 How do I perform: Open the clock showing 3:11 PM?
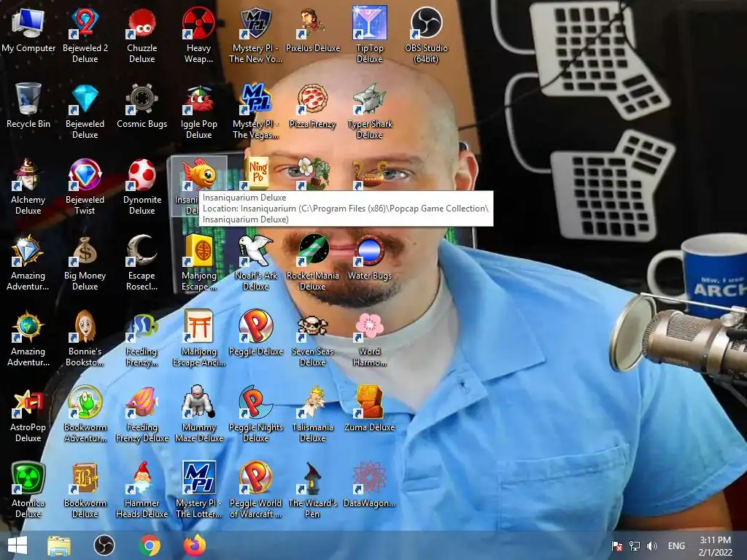pyautogui.click(x=715, y=546)
